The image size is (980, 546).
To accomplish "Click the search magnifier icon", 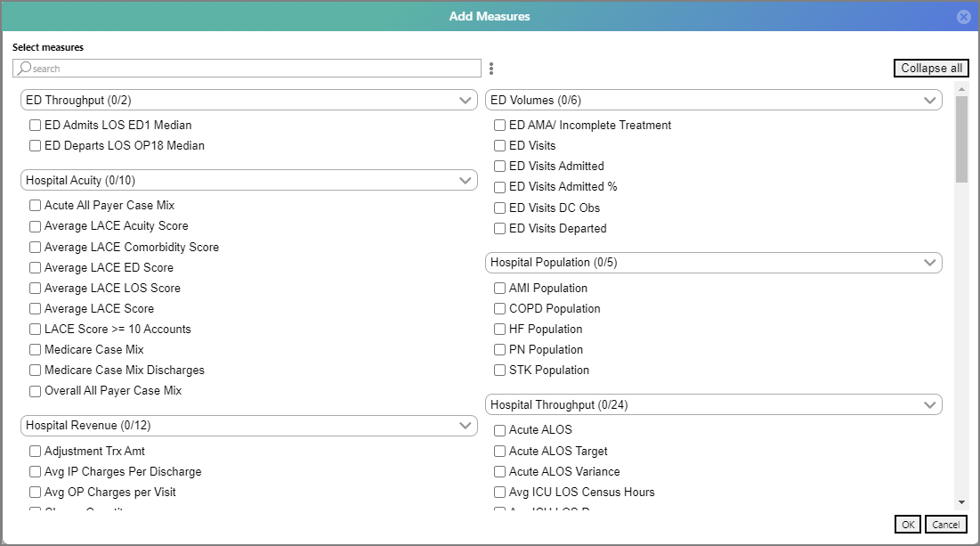I will (24, 68).
